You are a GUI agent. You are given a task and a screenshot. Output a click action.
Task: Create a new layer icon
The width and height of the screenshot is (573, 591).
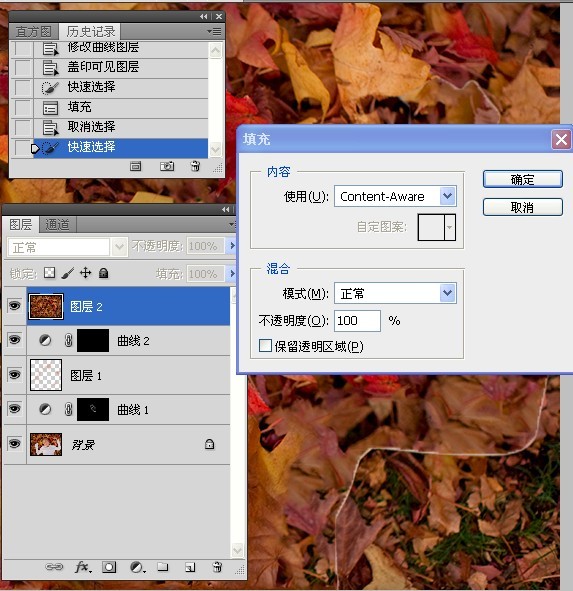pos(190,567)
